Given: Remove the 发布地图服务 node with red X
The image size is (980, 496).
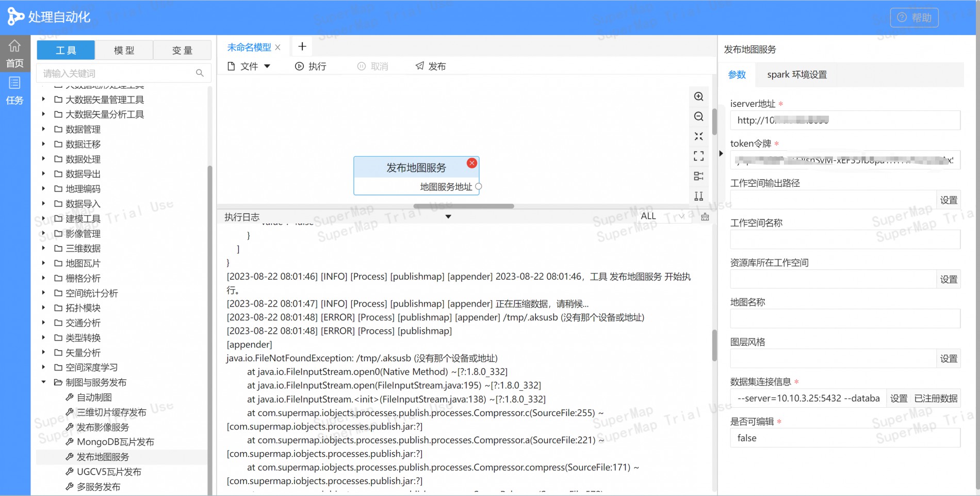Looking at the screenshot, I should (471, 163).
